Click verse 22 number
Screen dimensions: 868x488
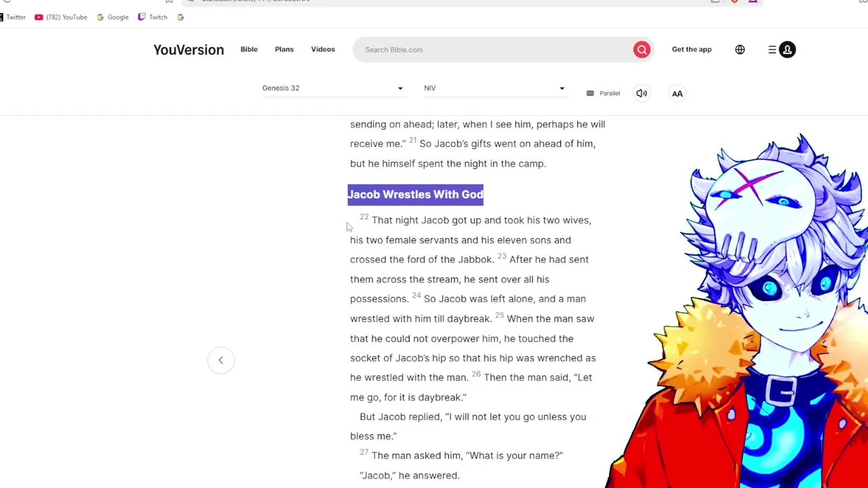364,217
